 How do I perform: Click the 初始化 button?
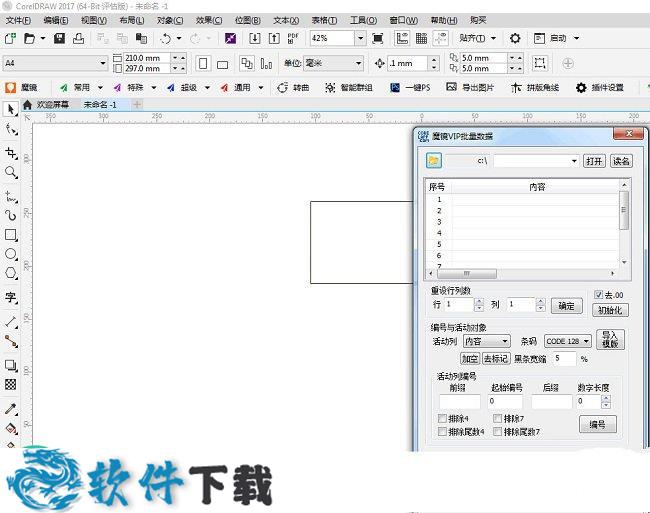[610, 310]
